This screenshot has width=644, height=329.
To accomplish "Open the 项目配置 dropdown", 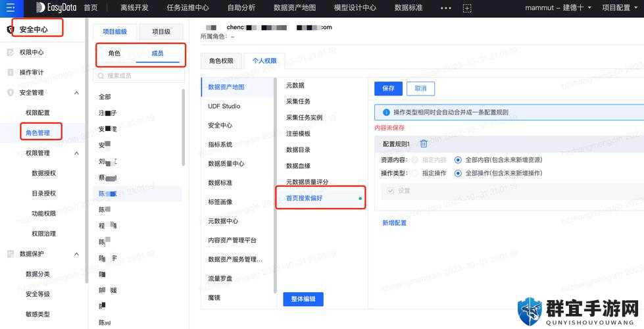I will pyautogui.click(x=620, y=8).
